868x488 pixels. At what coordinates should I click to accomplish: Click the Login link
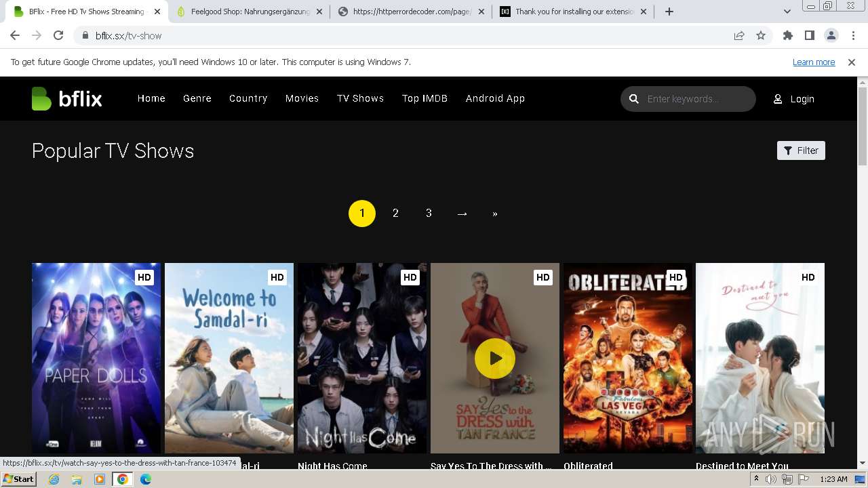[802, 99]
